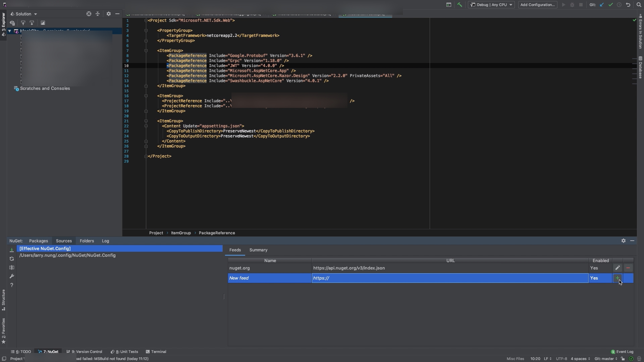This screenshot has height=362, width=644.
Task: Select Scratches and Consoles tree item
Action: pos(42,88)
